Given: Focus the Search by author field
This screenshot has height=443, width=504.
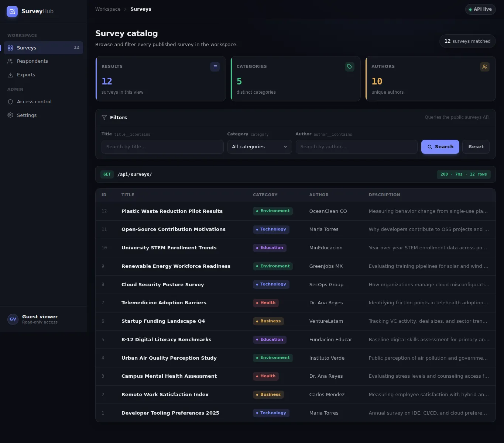Looking at the screenshot, I should 356,147.
